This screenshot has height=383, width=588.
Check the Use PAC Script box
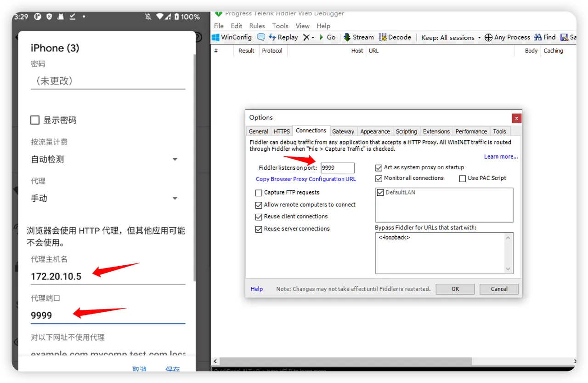[x=463, y=178]
